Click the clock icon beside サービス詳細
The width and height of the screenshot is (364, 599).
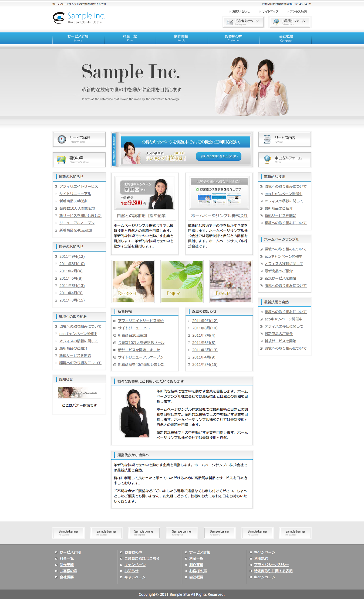pos(62,139)
